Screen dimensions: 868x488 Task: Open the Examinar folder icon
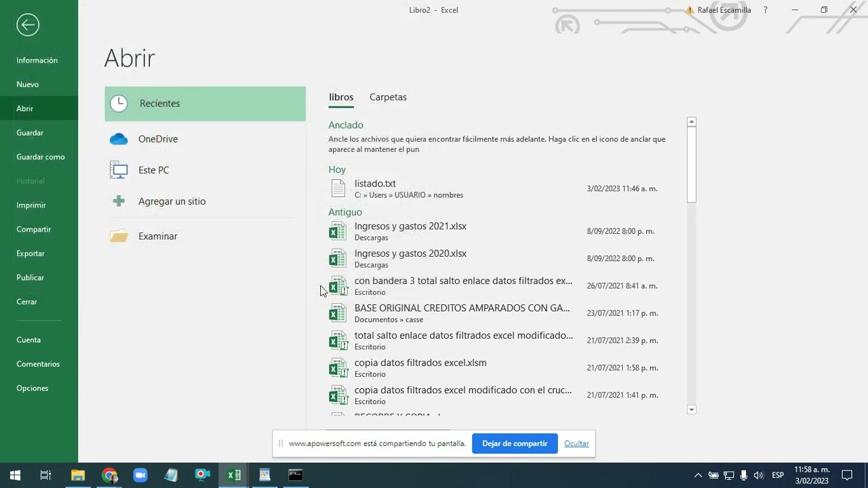tap(119, 237)
